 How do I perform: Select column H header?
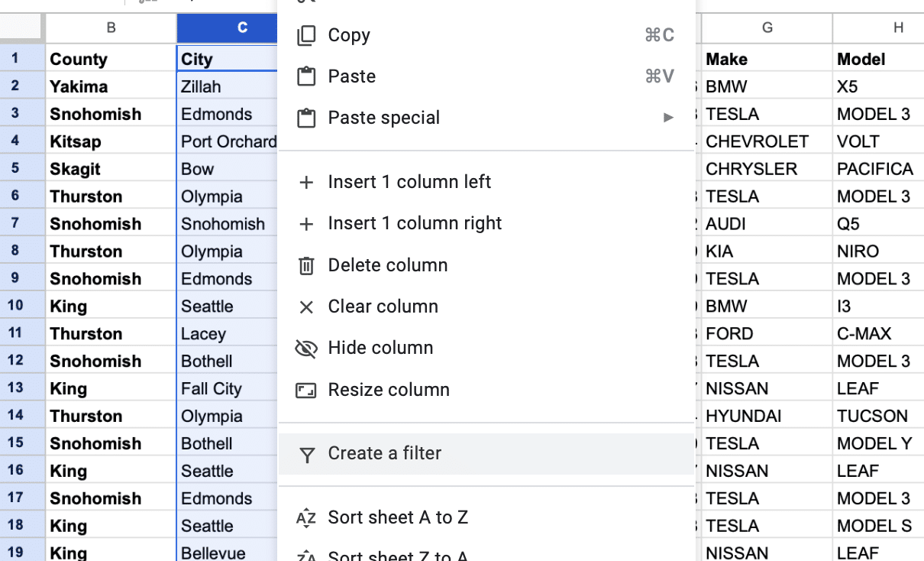pos(878,28)
